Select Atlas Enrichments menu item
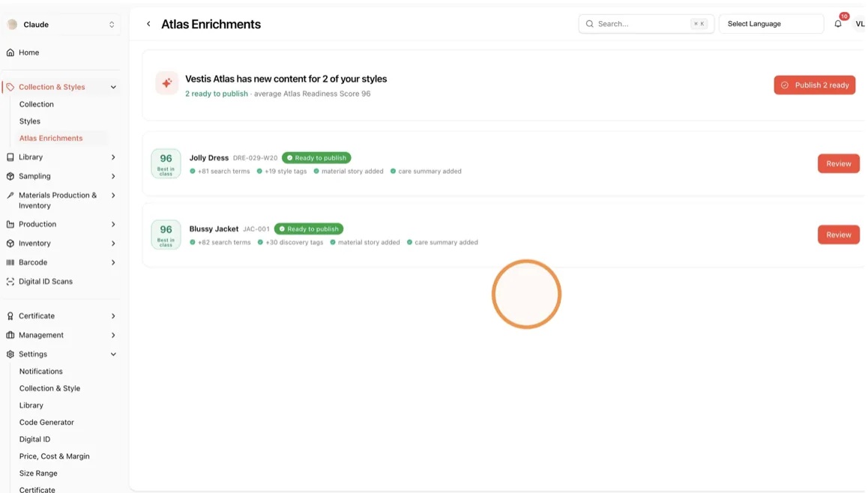This screenshot has height=493, width=868. (x=51, y=139)
